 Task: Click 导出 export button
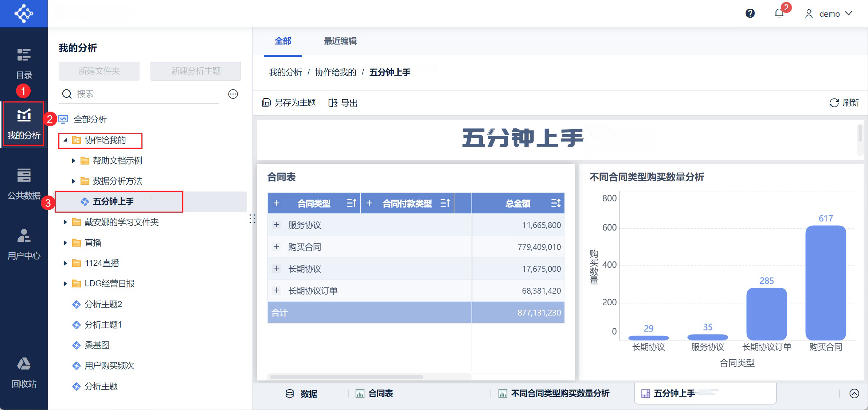[x=343, y=103]
